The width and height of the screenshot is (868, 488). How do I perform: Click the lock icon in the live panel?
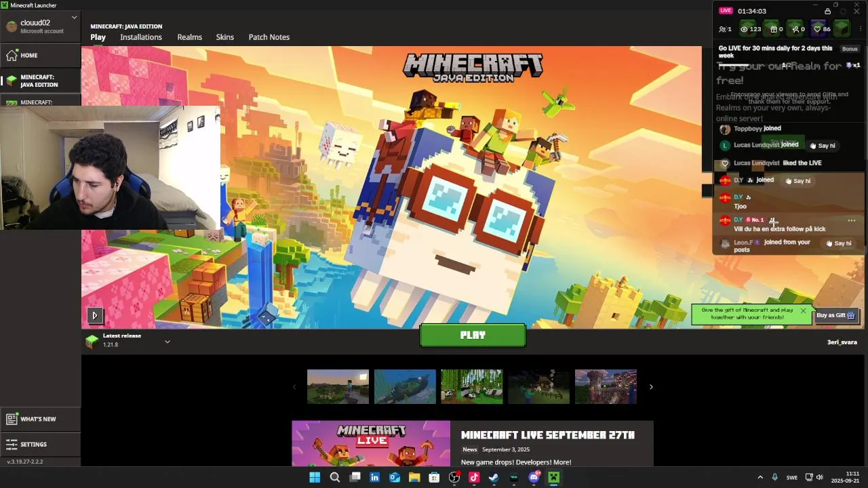coord(827,11)
